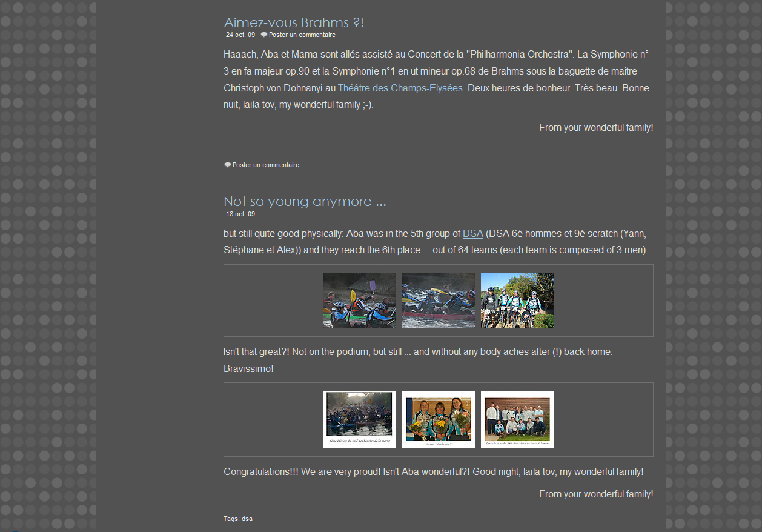View the three women holding flowers photo
762x532 pixels.
point(438,419)
